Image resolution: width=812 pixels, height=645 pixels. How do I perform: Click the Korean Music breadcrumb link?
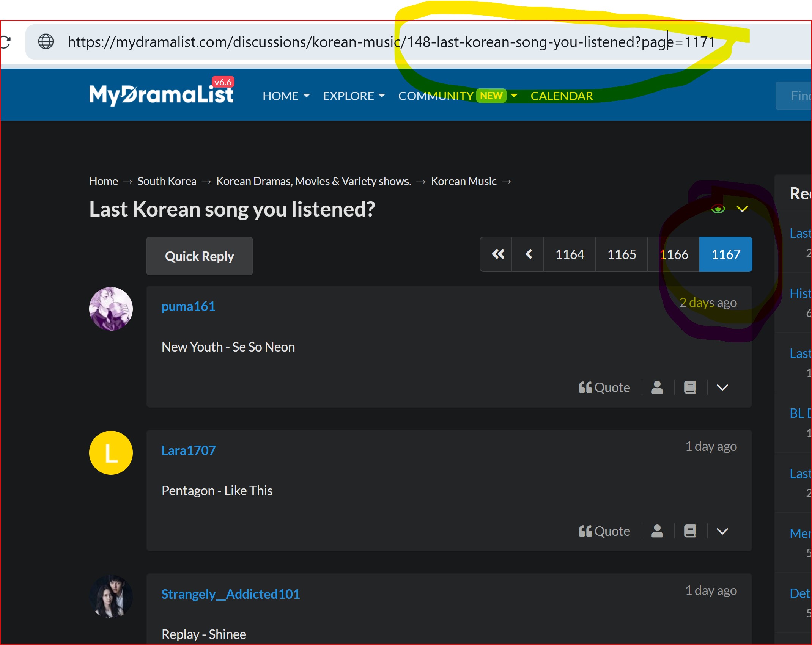click(464, 181)
